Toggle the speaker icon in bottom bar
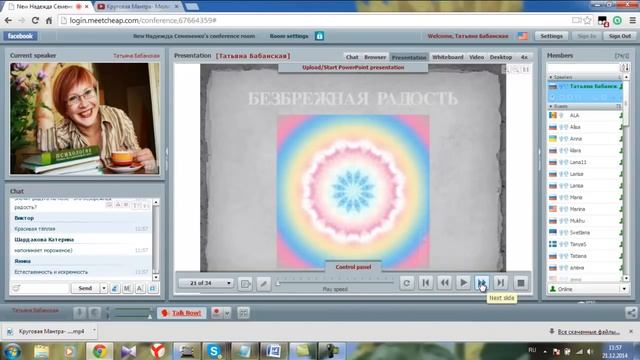The width and height of the screenshot is (640, 360). [x=95, y=313]
